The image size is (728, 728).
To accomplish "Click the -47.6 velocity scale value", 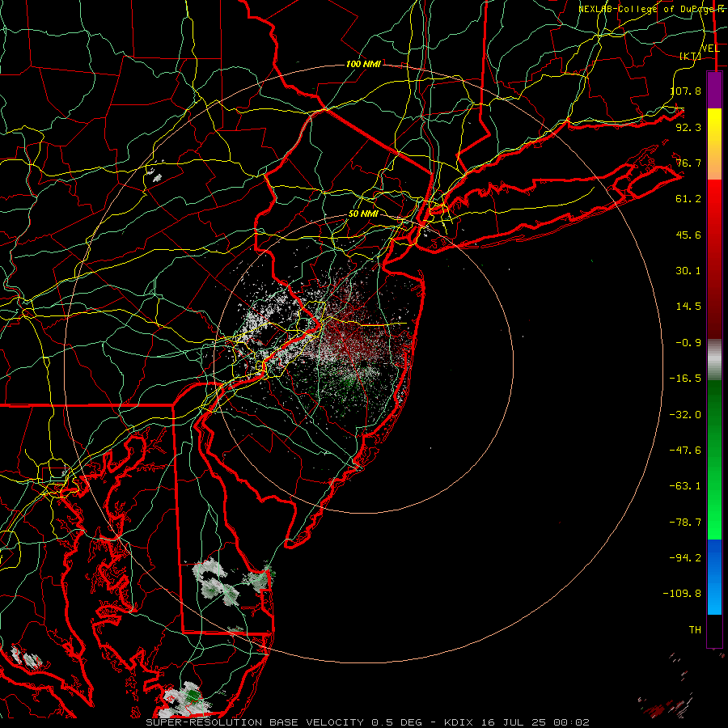I will pyautogui.click(x=685, y=451).
